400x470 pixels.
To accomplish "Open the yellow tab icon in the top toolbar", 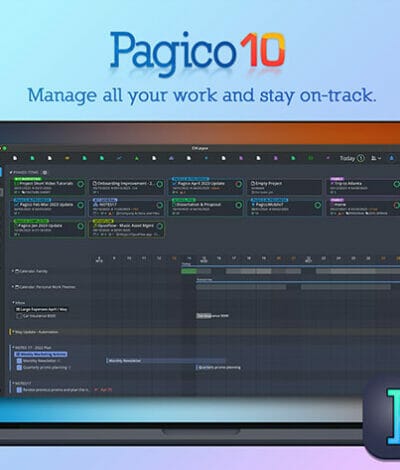I will click(x=67, y=158).
